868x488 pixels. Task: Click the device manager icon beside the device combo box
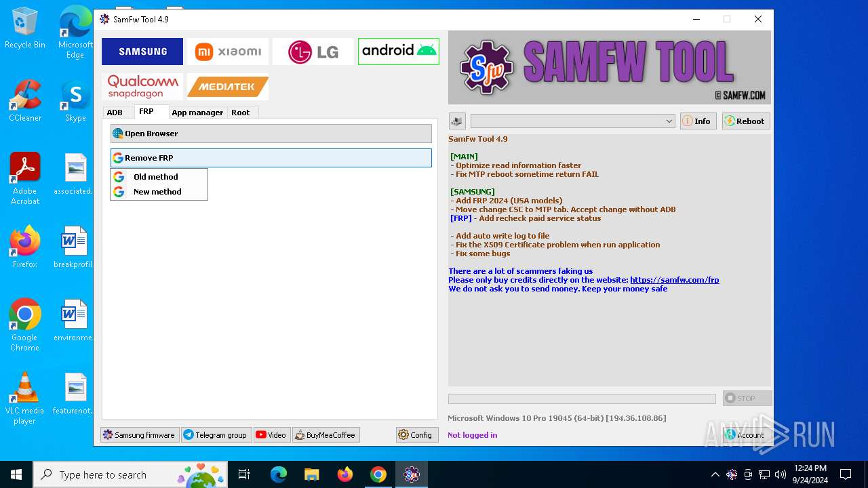(457, 121)
